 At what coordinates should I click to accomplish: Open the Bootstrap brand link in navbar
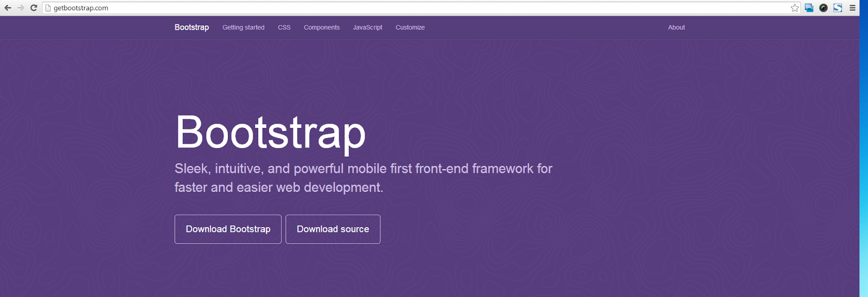192,27
